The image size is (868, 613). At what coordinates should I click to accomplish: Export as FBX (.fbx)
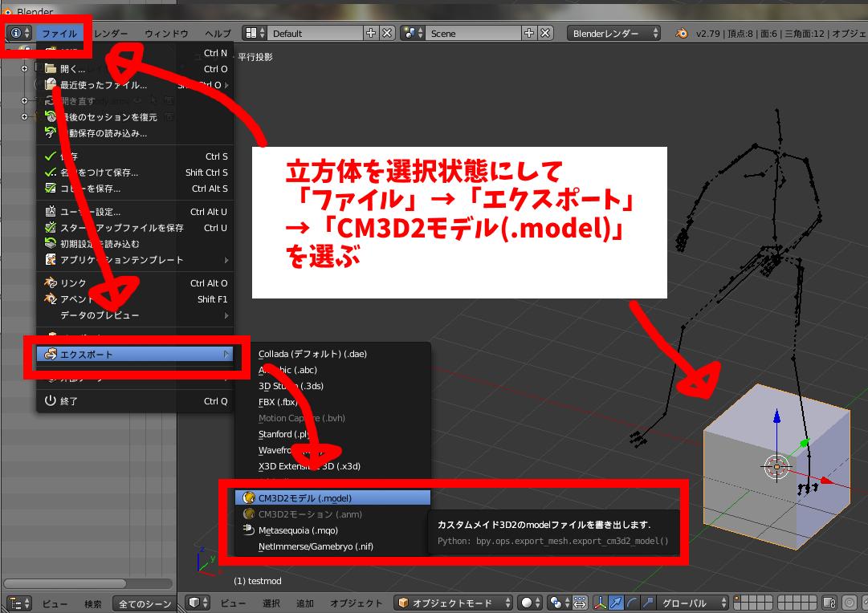332,402
